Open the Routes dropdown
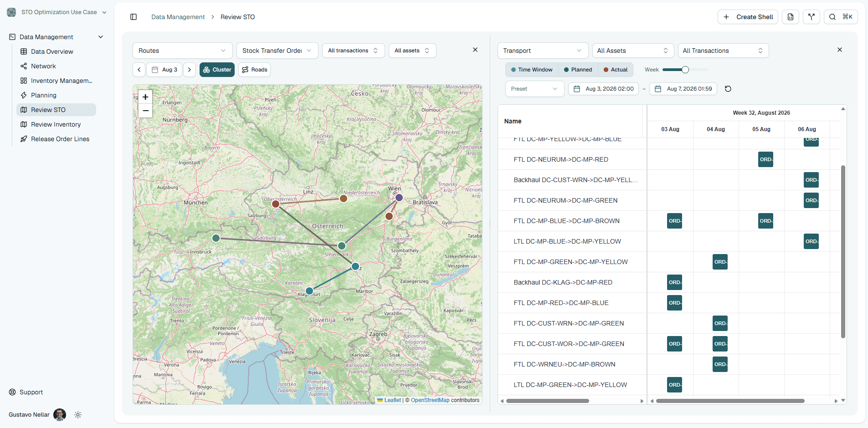Viewport: 868px width, 428px height. click(x=182, y=51)
